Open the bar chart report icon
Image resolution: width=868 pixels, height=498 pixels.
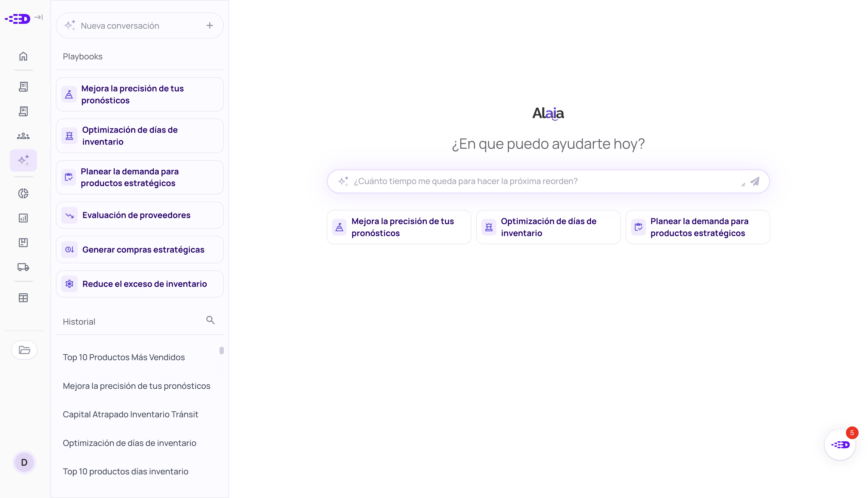(23, 218)
